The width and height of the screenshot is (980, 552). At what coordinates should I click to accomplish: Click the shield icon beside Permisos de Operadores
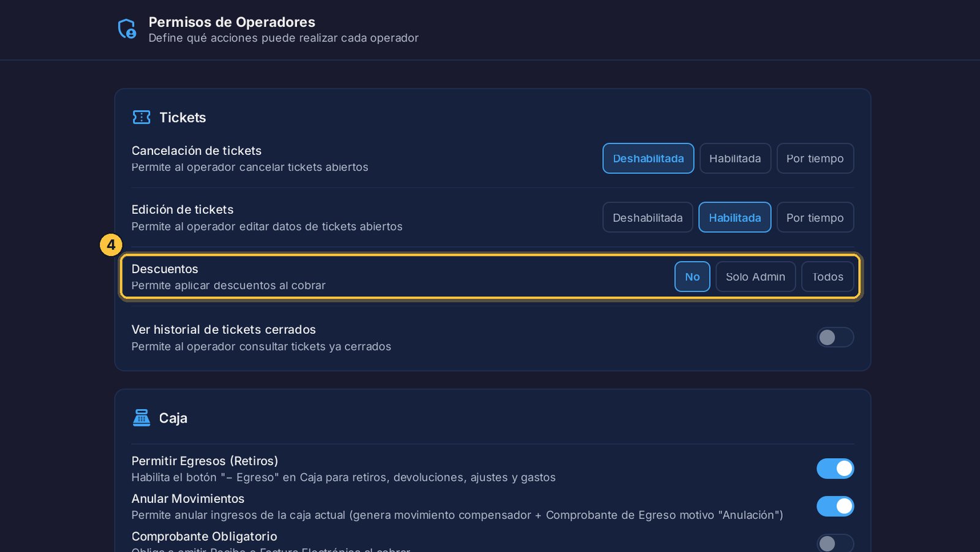point(127,29)
